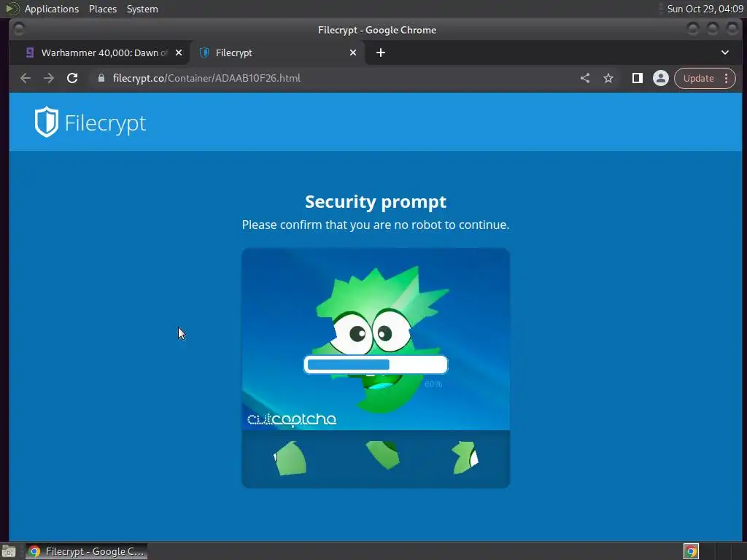Image resolution: width=747 pixels, height=560 pixels.
Task: Click the browser back arrow
Action: click(26, 78)
